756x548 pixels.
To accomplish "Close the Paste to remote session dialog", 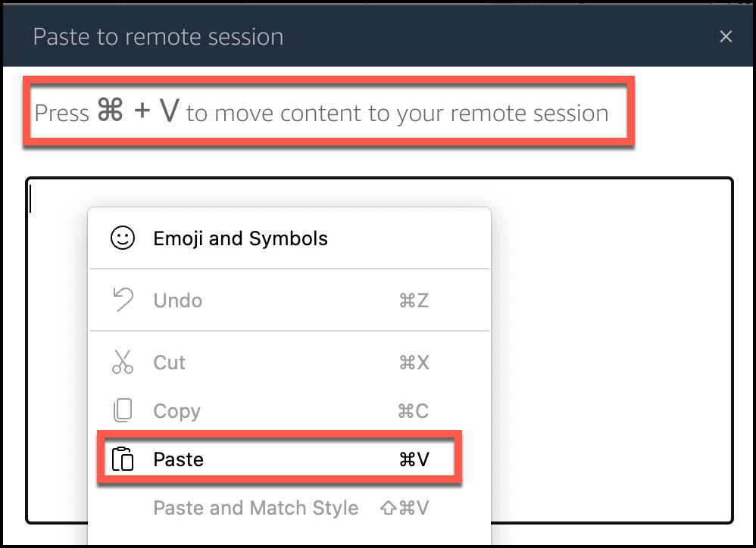I will [726, 36].
